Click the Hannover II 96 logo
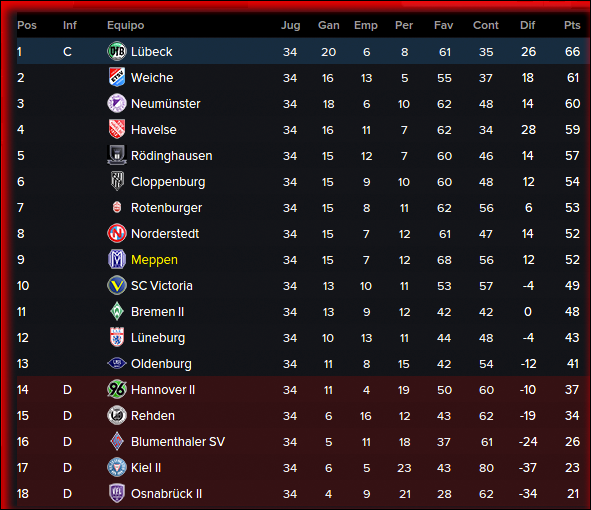This screenshot has width=591, height=510. (x=117, y=389)
